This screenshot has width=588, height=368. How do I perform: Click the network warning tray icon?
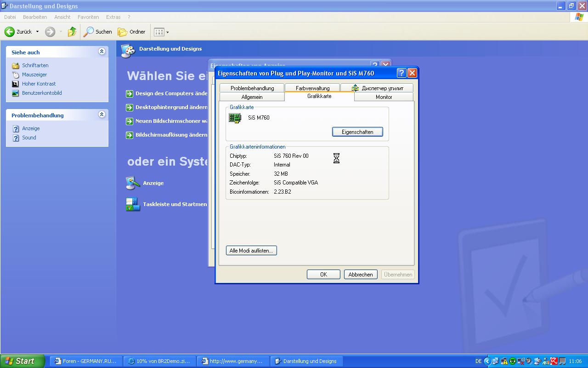pyautogui.click(x=504, y=361)
